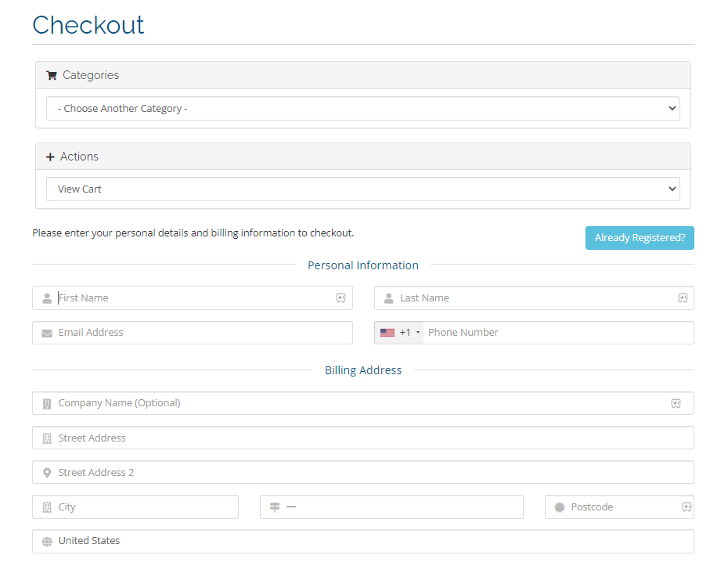Click autofill icon in First Name field

coord(341,298)
